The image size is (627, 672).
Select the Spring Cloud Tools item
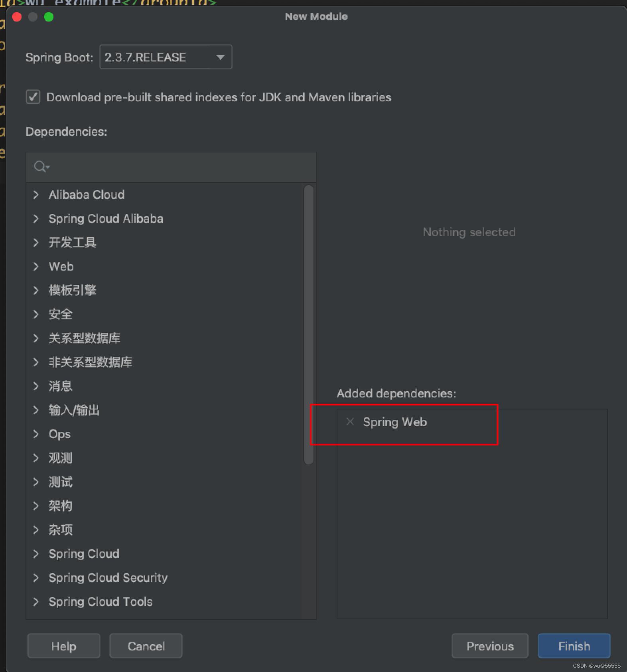point(101,602)
